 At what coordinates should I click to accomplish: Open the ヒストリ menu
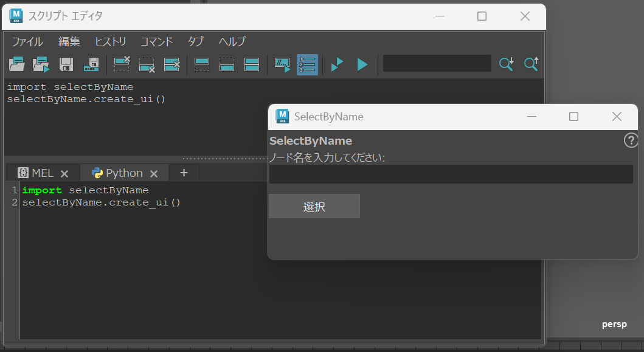coord(110,41)
